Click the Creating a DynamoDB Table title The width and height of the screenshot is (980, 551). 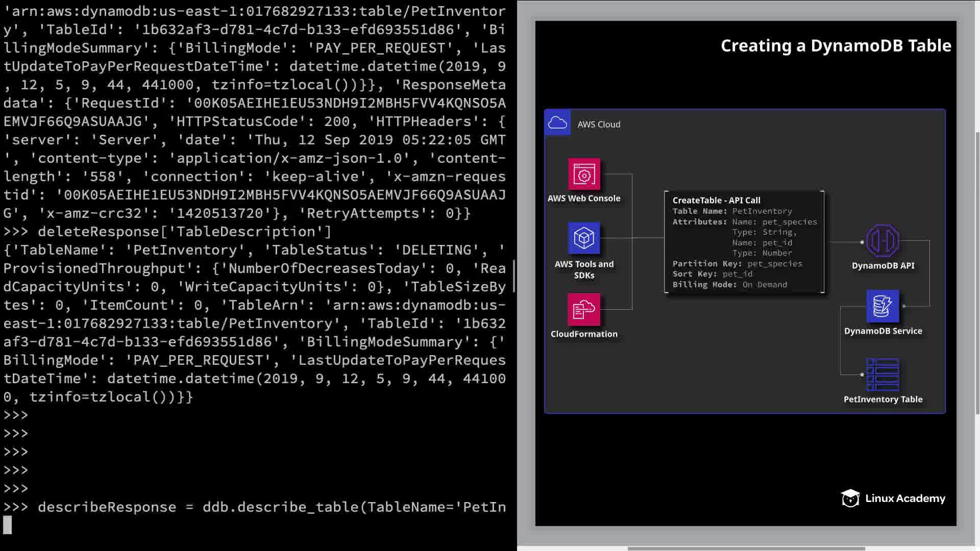click(836, 46)
